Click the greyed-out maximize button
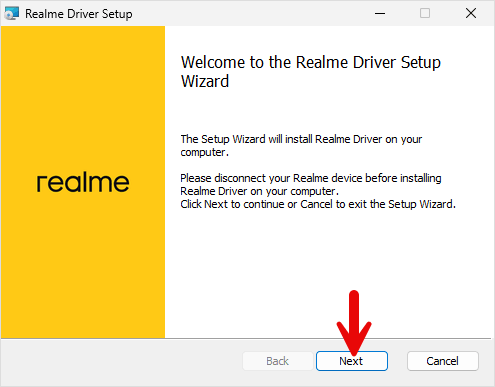The image size is (495, 387). [x=425, y=13]
